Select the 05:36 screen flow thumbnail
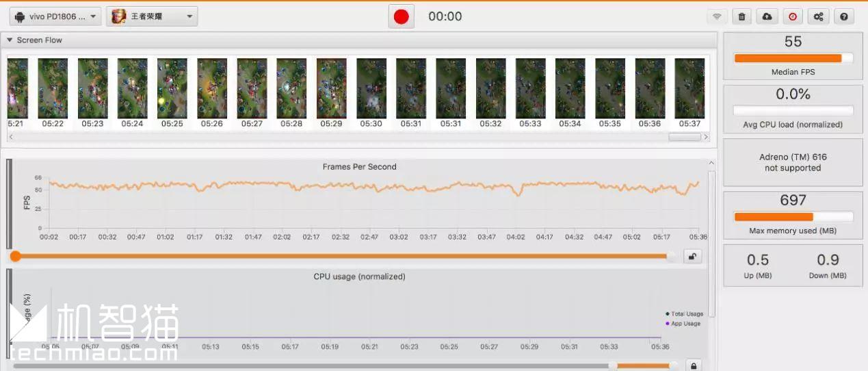The image size is (868, 371). click(650, 88)
